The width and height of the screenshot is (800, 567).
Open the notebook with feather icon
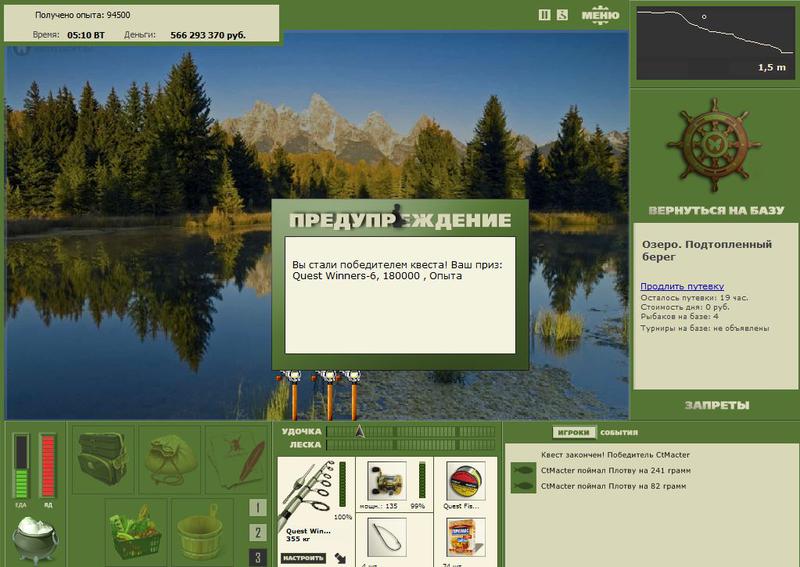click(236, 459)
